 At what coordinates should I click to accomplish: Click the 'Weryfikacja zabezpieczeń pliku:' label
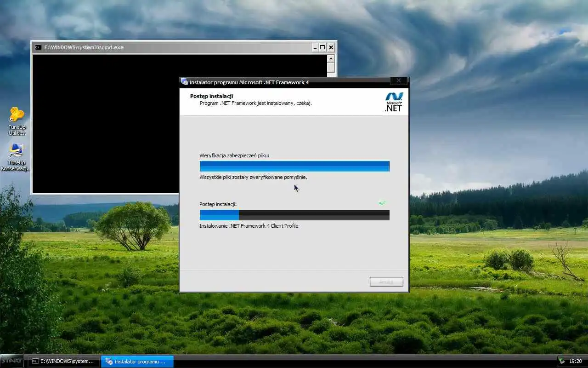click(x=234, y=155)
